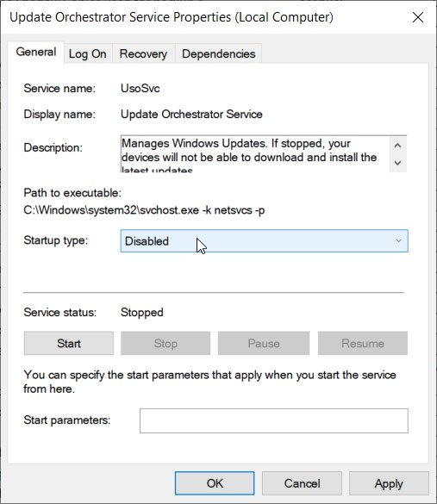Click the disabled Resume button
Screen dimensions: 437x504
click(x=363, y=343)
